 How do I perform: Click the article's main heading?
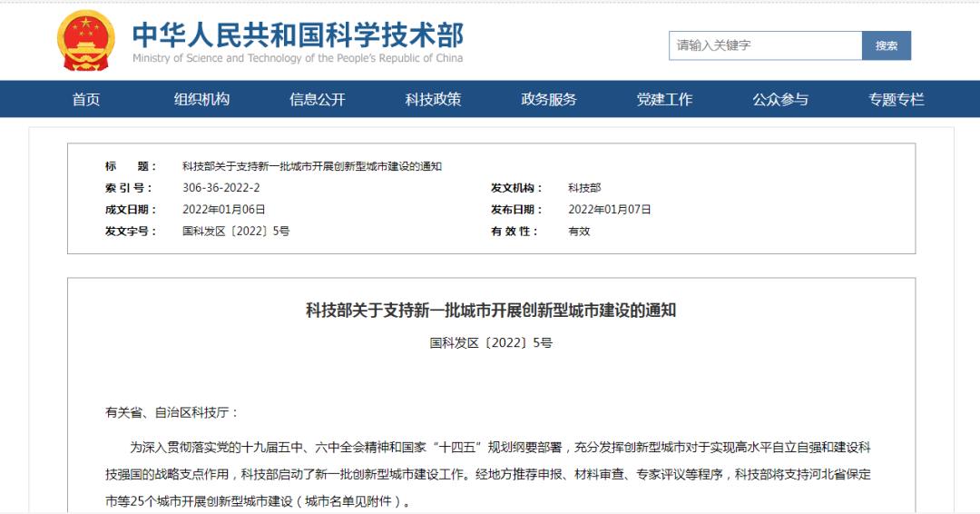(491, 311)
